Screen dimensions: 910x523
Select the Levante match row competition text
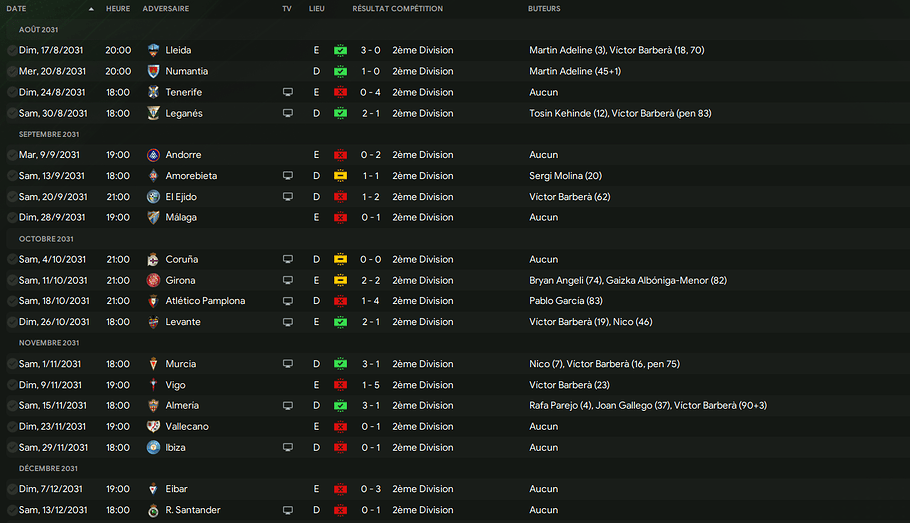pyautogui.click(x=422, y=322)
